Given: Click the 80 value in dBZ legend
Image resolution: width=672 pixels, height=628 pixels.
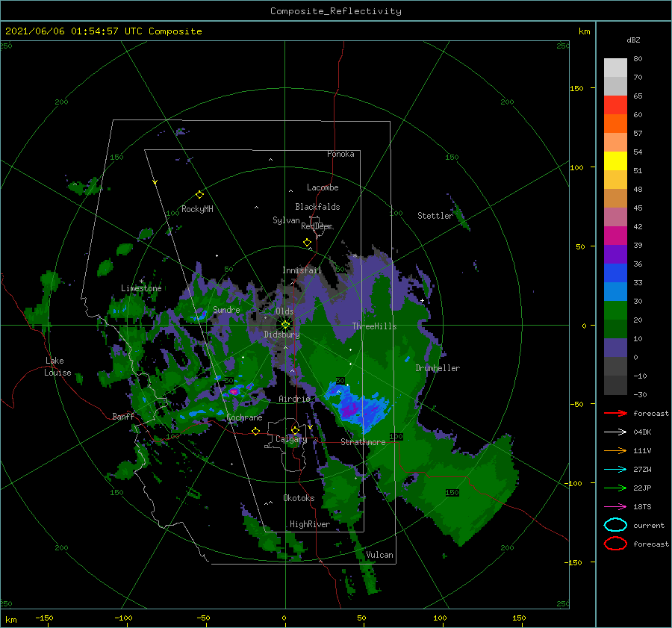Looking at the screenshot, I should tap(638, 59).
